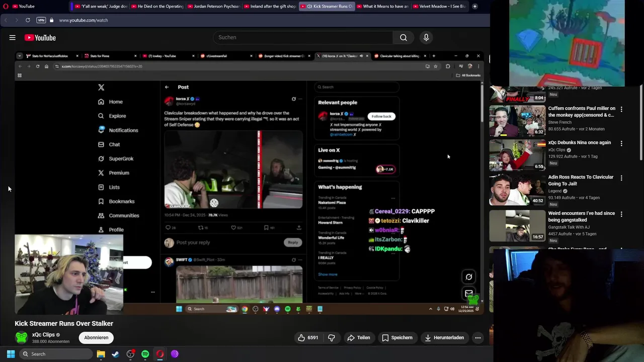Open the Opera browser menu icon
Image resolution: width=644 pixels, height=362 pixels.
pos(6,7)
